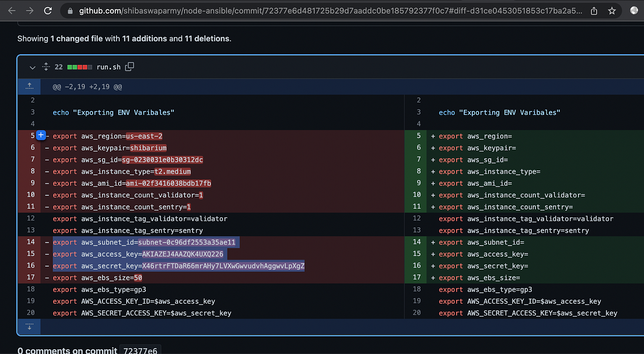Copy the run.sh file path icon
The height and width of the screenshot is (354, 644).
point(129,67)
